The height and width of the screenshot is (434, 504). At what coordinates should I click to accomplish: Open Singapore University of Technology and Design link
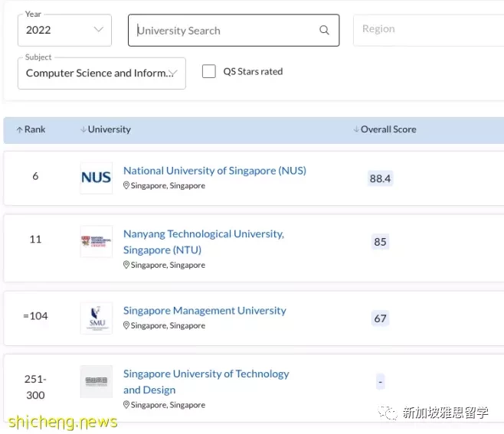tap(206, 382)
